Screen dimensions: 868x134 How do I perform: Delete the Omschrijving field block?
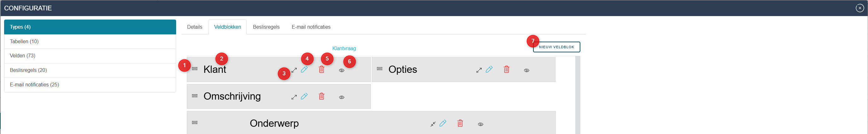point(321,96)
